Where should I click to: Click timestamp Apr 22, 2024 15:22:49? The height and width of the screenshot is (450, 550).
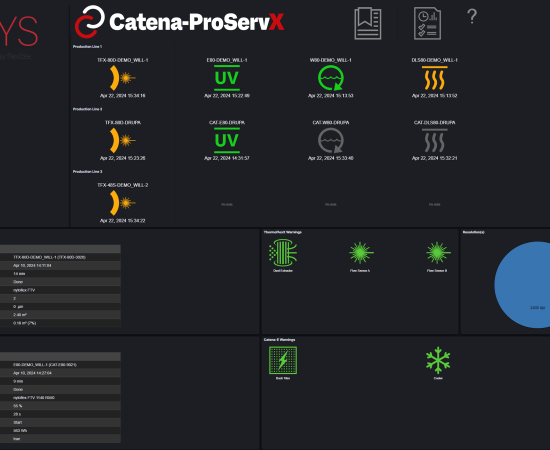pyautogui.click(x=227, y=95)
